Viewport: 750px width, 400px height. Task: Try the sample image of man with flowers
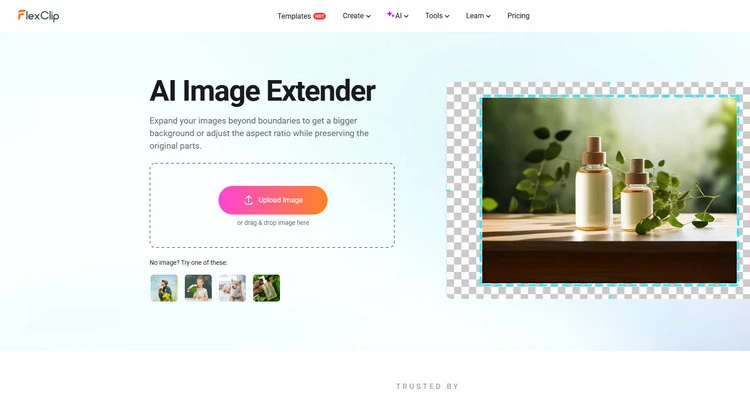point(164,288)
